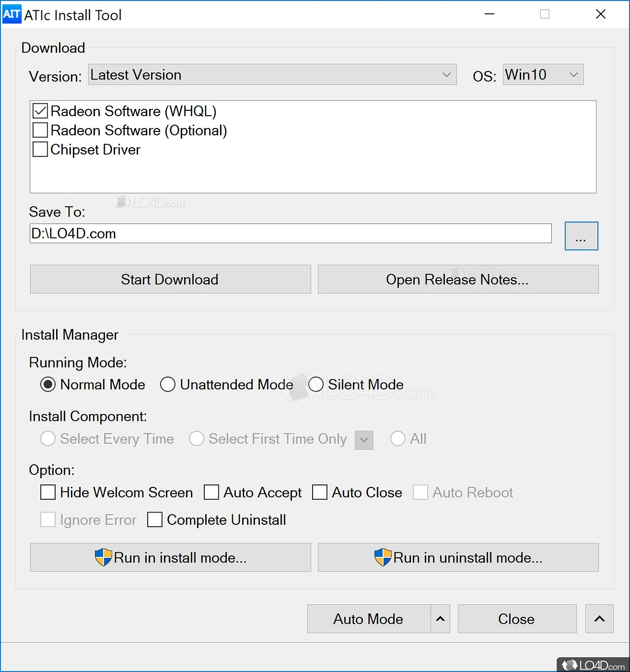Click the LO4D logo in the corner
The width and height of the screenshot is (630, 672).
tap(593, 664)
